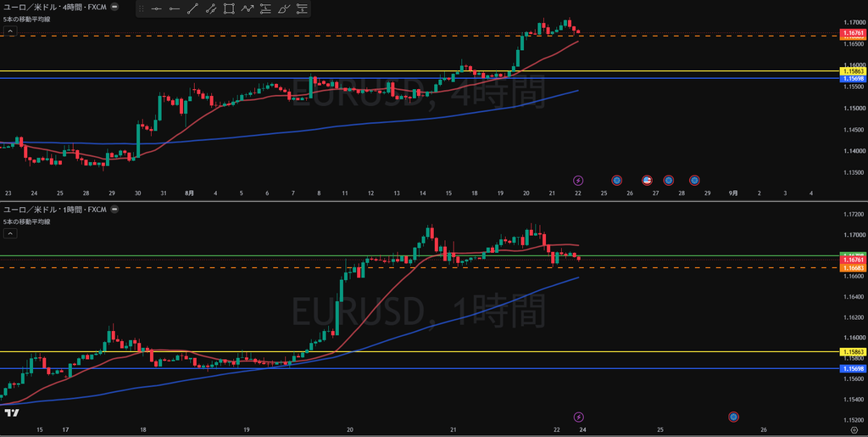
Task: Select the yellow 1.15863 price label on 4-hour chart
Action: [853, 71]
